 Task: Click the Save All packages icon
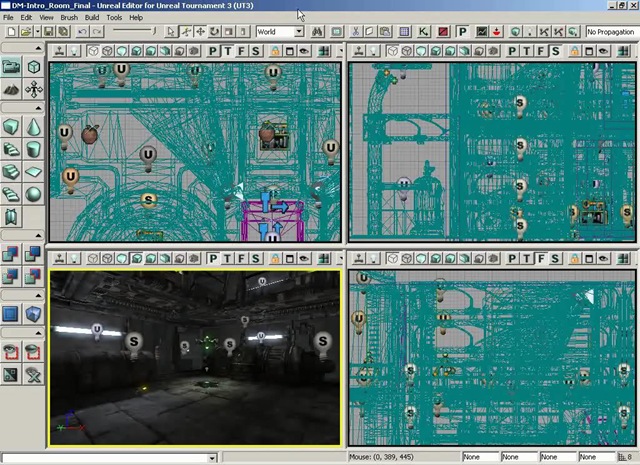(63, 31)
